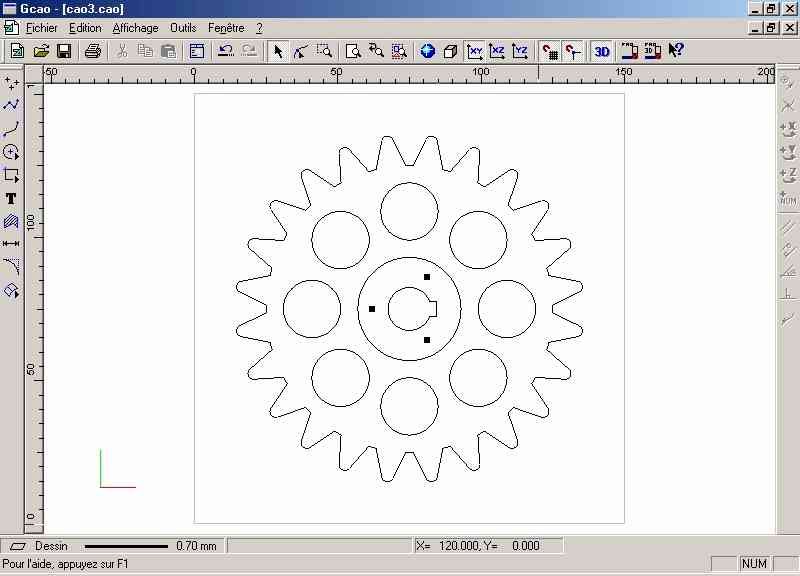Select the Text tool T icon
The height and width of the screenshot is (576, 800).
click(11, 198)
